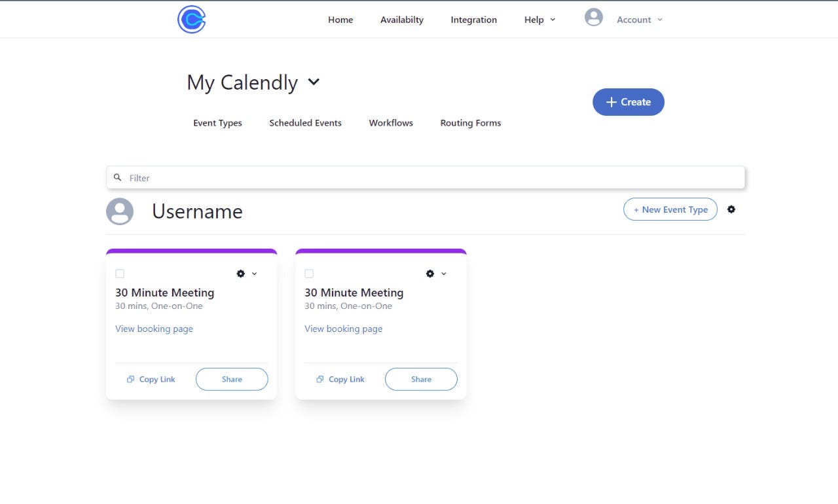Click gear icon on first meeting card
Viewport: 838px width, 504px height.
point(241,274)
